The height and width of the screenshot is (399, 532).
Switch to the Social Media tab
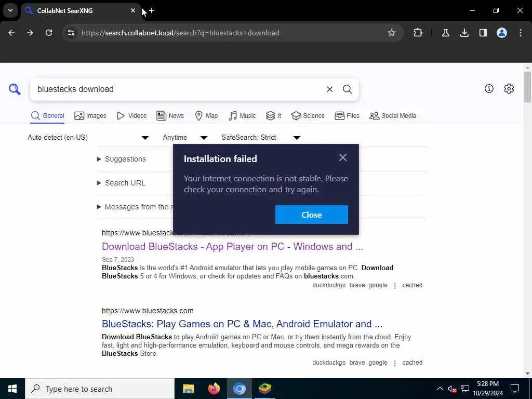click(x=393, y=116)
